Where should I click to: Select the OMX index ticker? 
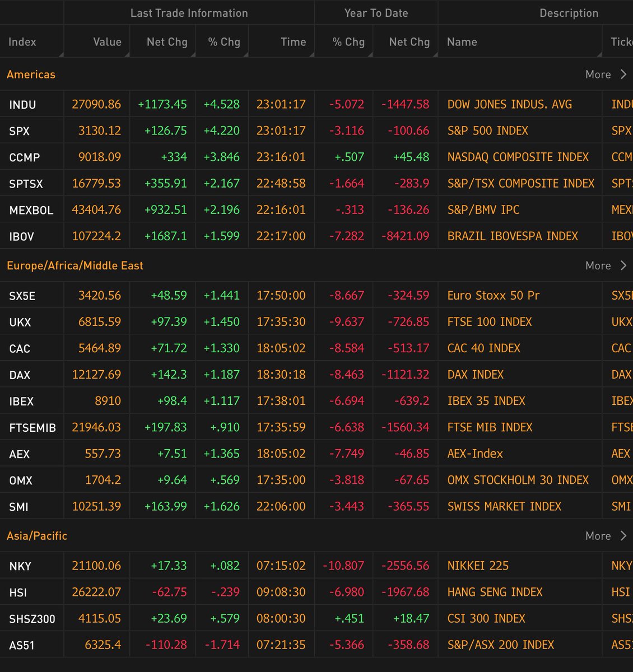click(x=21, y=480)
